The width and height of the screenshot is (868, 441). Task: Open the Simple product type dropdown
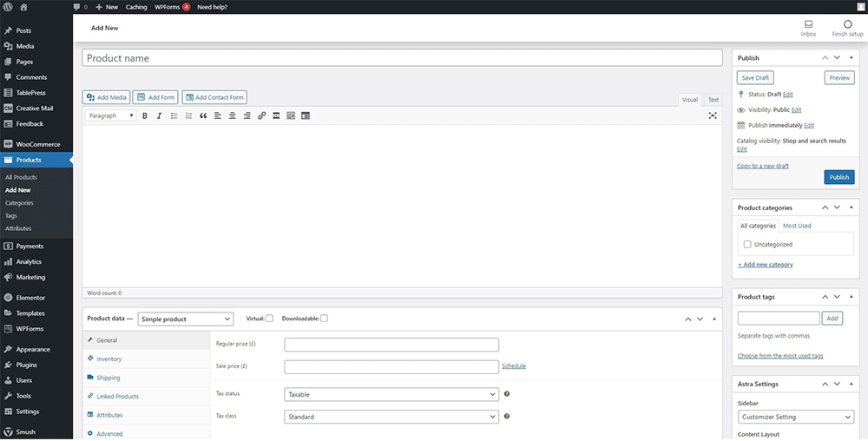pos(185,319)
